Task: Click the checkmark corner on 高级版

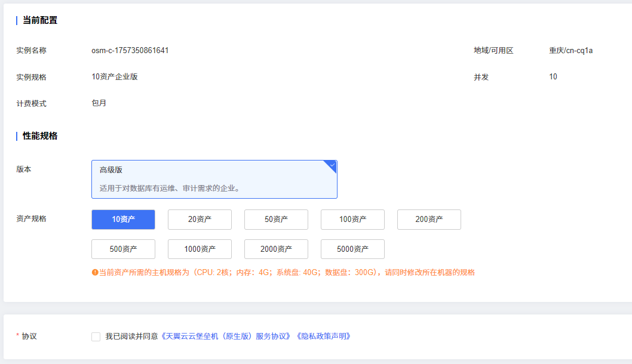Action: click(332, 165)
